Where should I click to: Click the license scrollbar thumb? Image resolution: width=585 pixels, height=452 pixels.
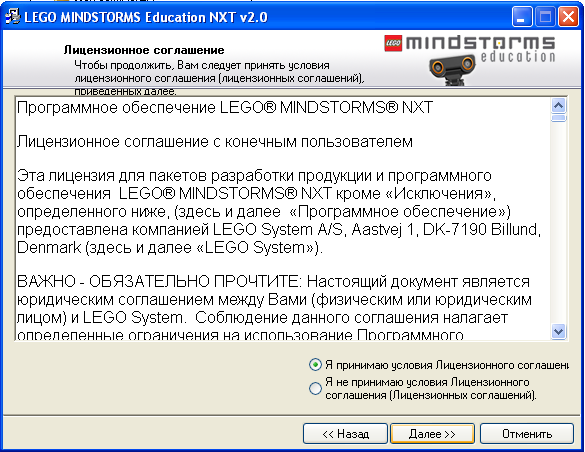click(559, 118)
